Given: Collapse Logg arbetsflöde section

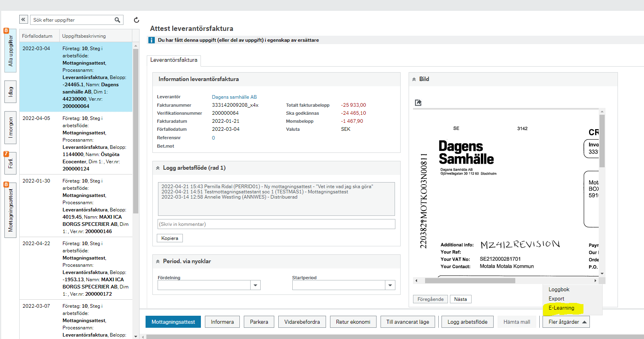Looking at the screenshot, I should pos(158,168).
